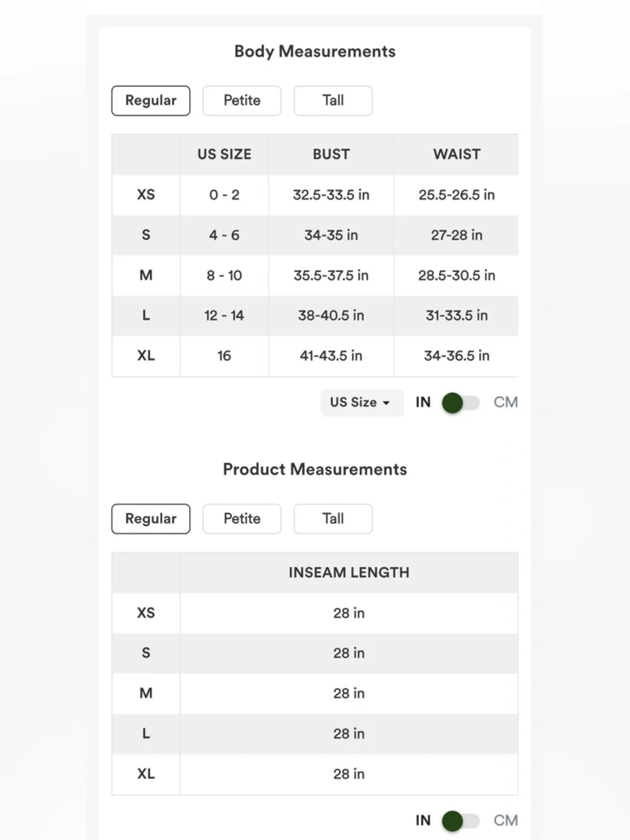Switch to Petite under Product Measurements
Image resolution: width=630 pixels, height=840 pixels.
[242, 519]
